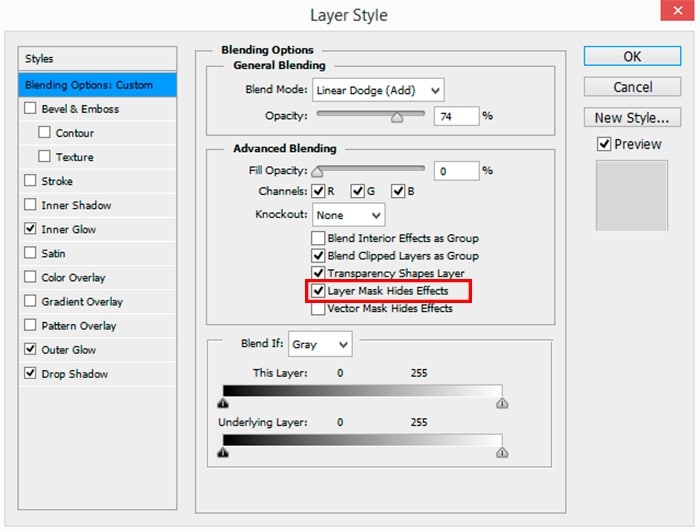The width and height of the screenshot is (700, 530).
Task: Click the This Layer black point marker
Action: 223,403
